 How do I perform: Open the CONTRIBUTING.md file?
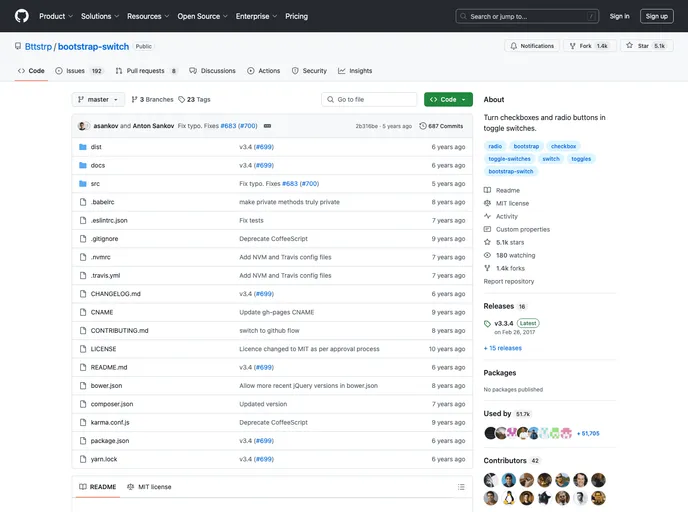click(x=120, y=331)
